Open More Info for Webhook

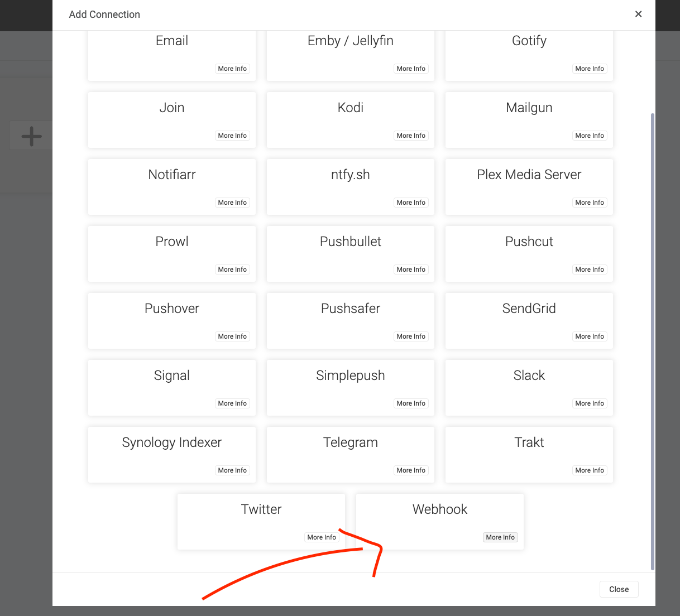pos(500,537)
